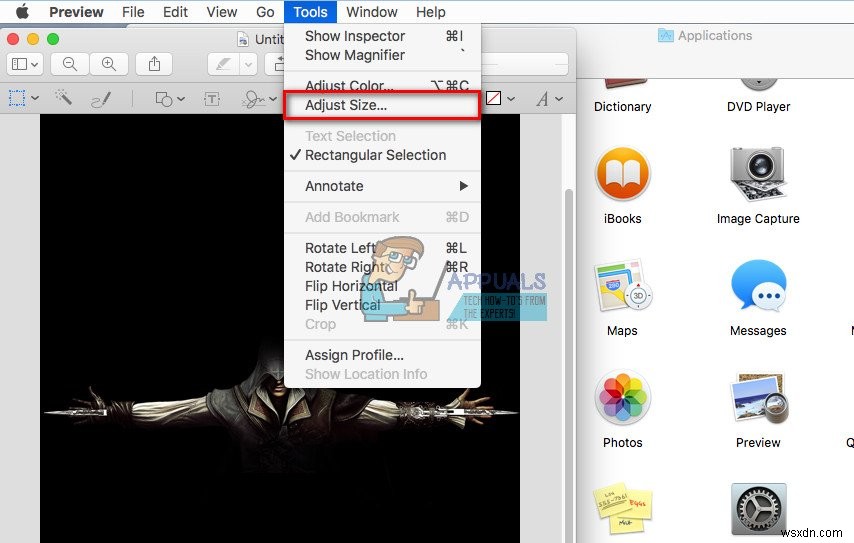Viewport: 854px width, 543px height.
Task: Zoom out with the minus magnifier
Action: coord(70,64)
